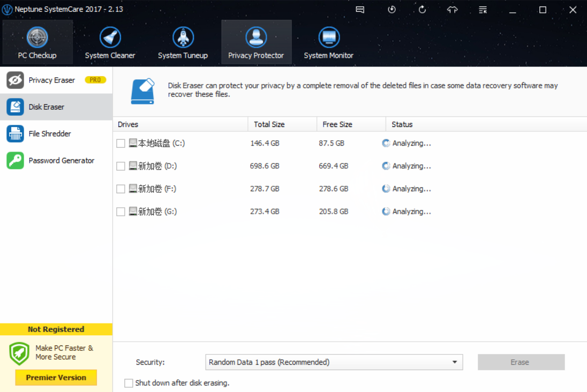Click the Drives column header

pyautogui.click(x=180, y=124)
